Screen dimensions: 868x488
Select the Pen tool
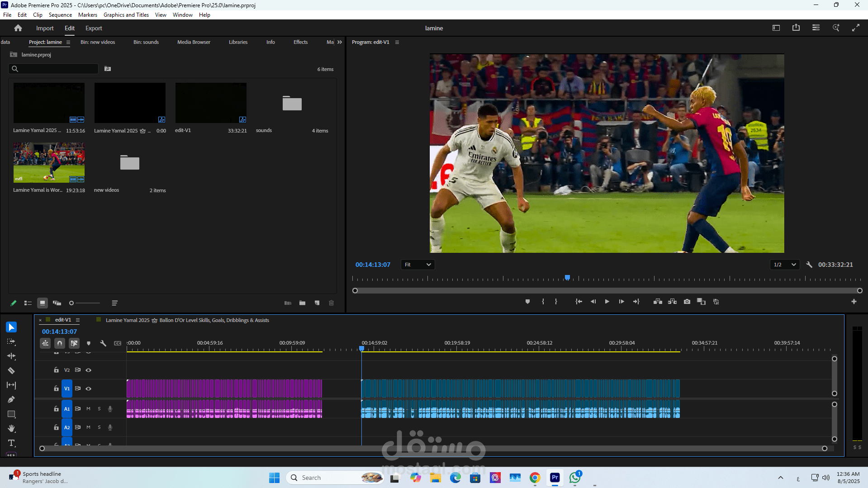[x=11, y=400]
